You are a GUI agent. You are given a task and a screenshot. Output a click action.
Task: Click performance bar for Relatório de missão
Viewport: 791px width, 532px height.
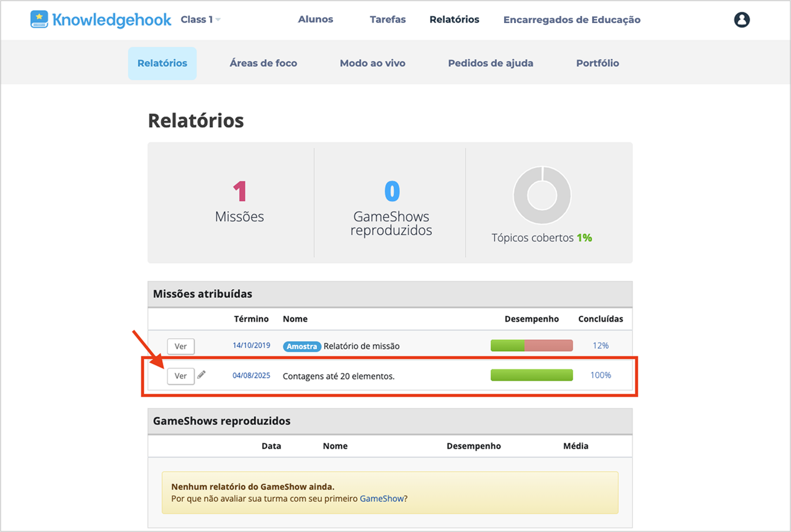[x=532, y=345]
